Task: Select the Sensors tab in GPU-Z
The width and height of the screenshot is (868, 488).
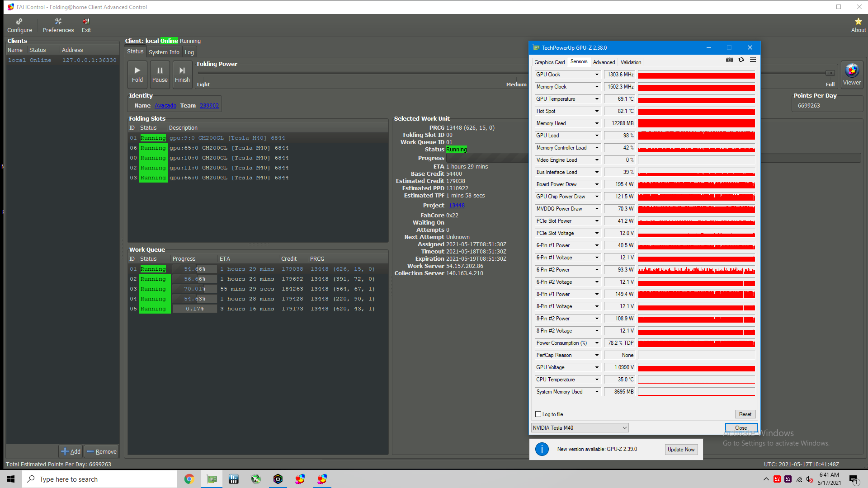Action: pyautogui.click(x=579, y=62)
